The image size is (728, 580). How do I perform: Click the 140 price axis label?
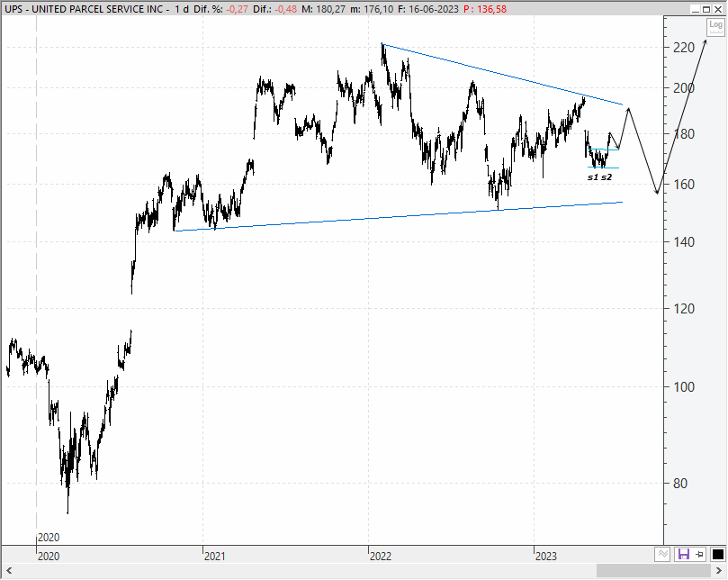click(684, 241)
